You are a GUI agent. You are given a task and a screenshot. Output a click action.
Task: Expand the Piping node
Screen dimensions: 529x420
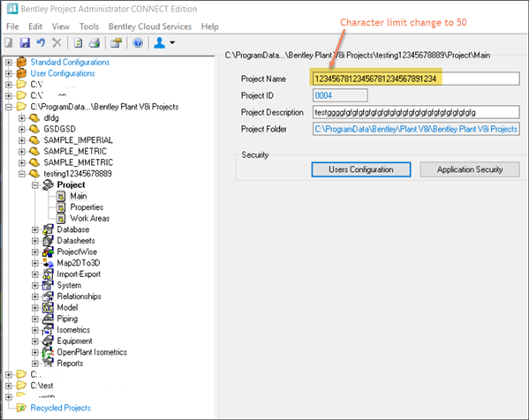35,319
